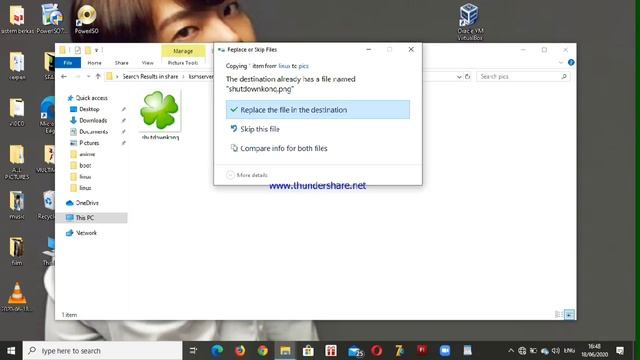The height and width of the screenshot is (360, 640).
Task: Open the Mail app on taskbar
Action: (x=355, y=351)
